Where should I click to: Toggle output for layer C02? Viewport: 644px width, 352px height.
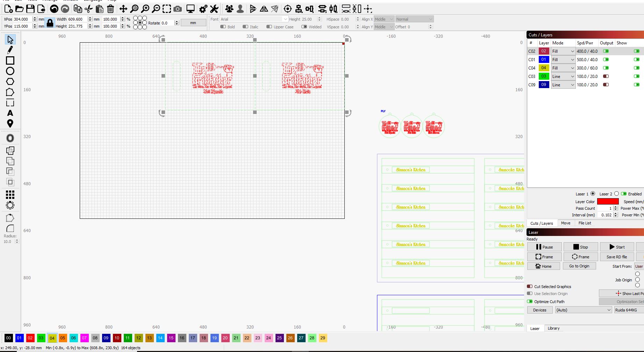pos(606,51)
